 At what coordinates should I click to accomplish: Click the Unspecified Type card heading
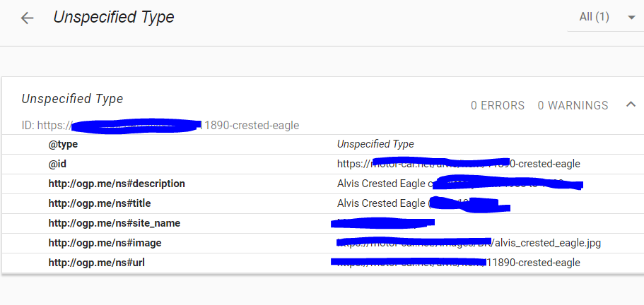tap(72, 99)
